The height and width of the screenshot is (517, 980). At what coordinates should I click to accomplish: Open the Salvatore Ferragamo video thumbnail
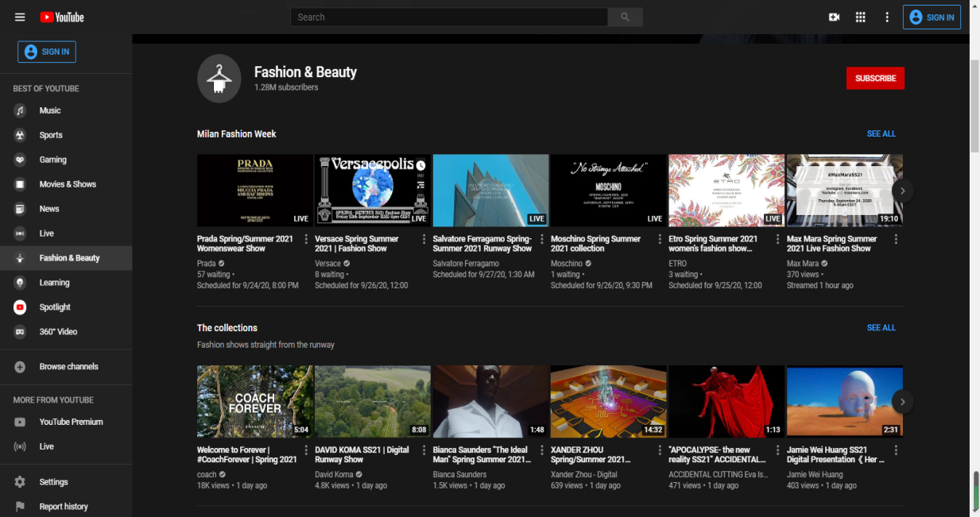(x=491, y=191)
